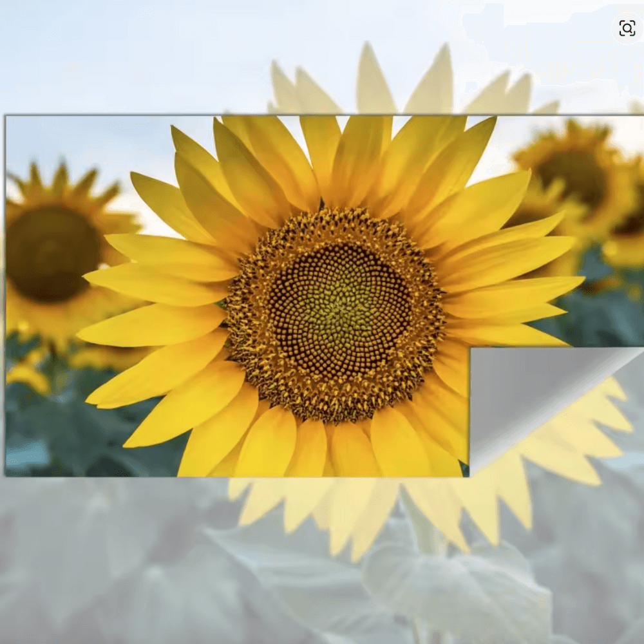The height and width of the screenshot is (644, 644).
Task: Click the bottom-left corner of the poster
Action: (8, 474)
